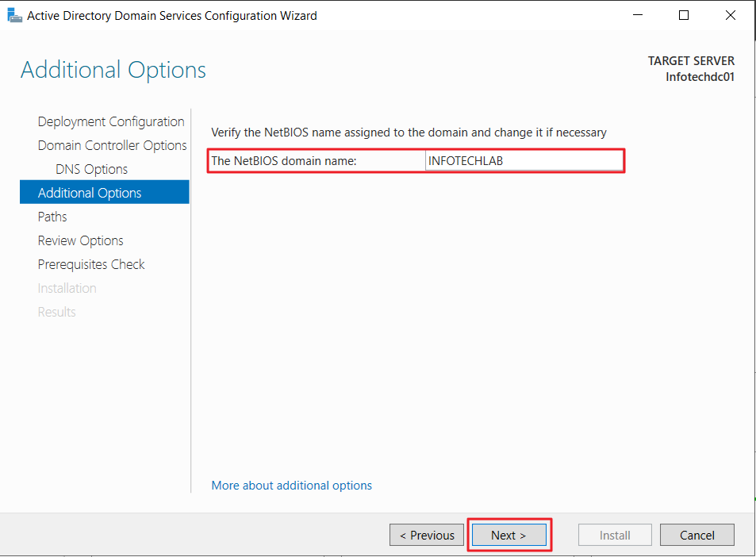This screenshot has height=557, width=756.
Task: Go to Prerequisites Check step
Action: (x=91, y=264)
